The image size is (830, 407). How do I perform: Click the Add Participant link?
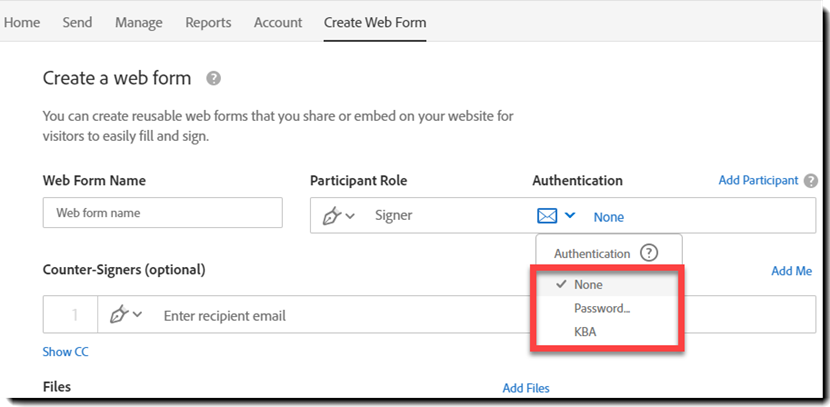pos(758,181)
